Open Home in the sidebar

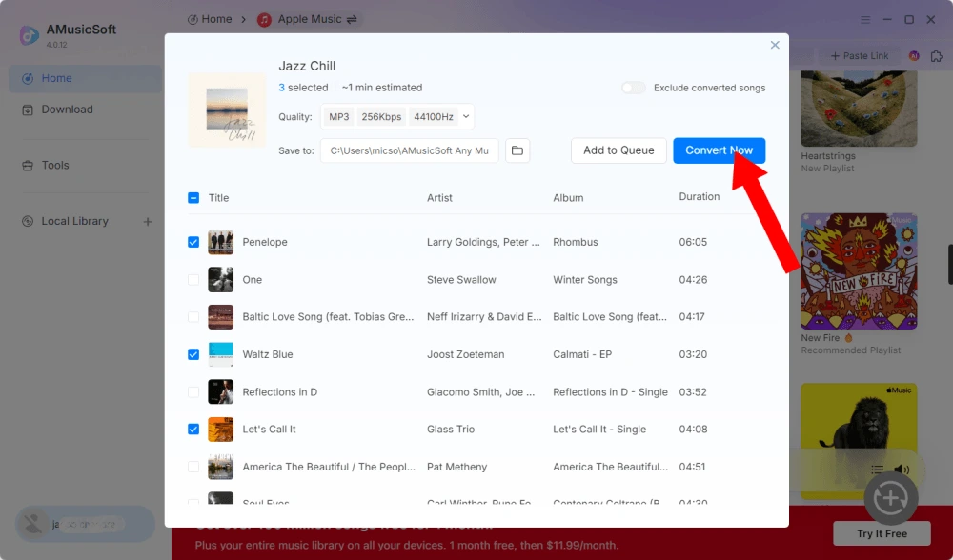pyautogui.click(x=85, y=78)
